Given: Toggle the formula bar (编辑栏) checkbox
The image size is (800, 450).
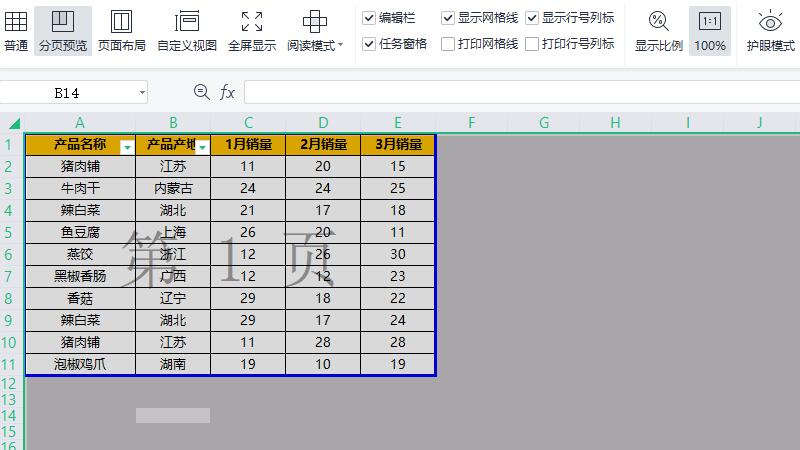Looking at the screenshot, I should click(369, 18).
